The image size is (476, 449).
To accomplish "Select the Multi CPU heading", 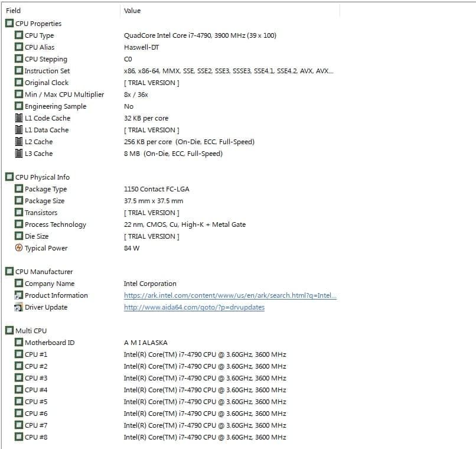I will (x=31, y=331).
